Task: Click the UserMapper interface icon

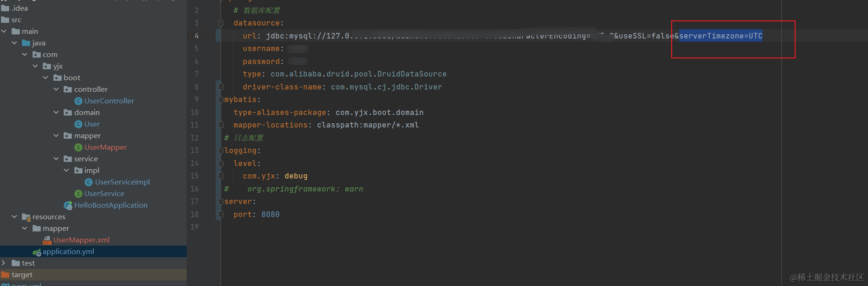Action: click(78, 147)
